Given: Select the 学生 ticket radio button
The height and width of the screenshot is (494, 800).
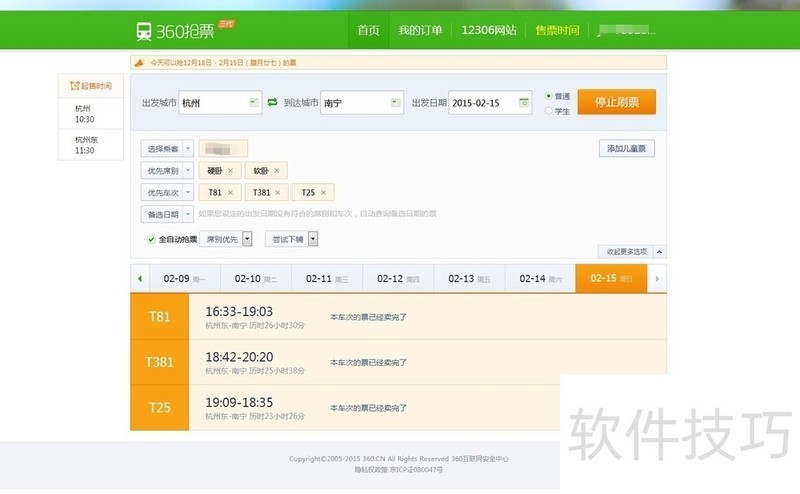Looking at the screenshot, I should pyautogui.click(x=548, y=111).
